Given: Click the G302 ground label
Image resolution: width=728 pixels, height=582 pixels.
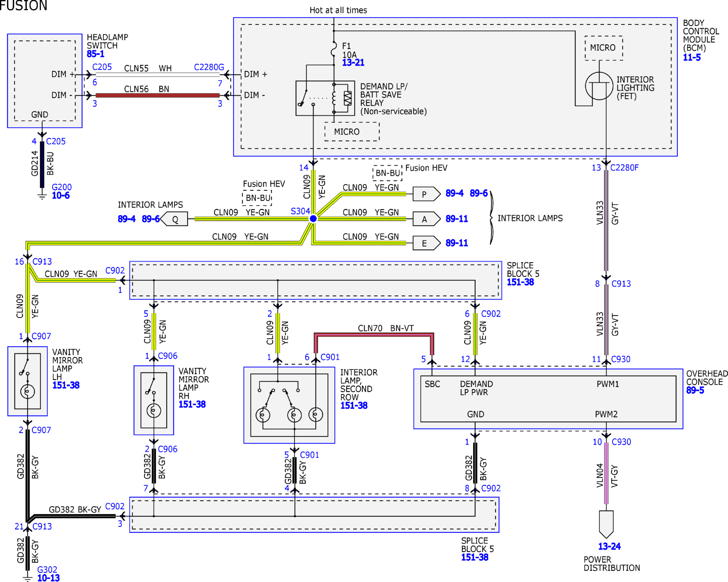Looking at the screenshot, I should [47, 570].
